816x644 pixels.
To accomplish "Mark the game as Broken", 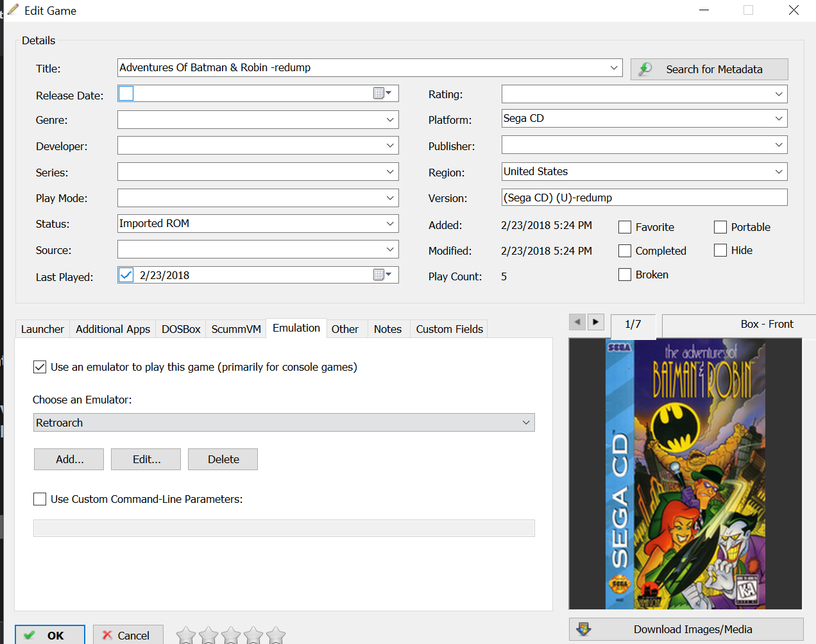I will click(625, 275).
